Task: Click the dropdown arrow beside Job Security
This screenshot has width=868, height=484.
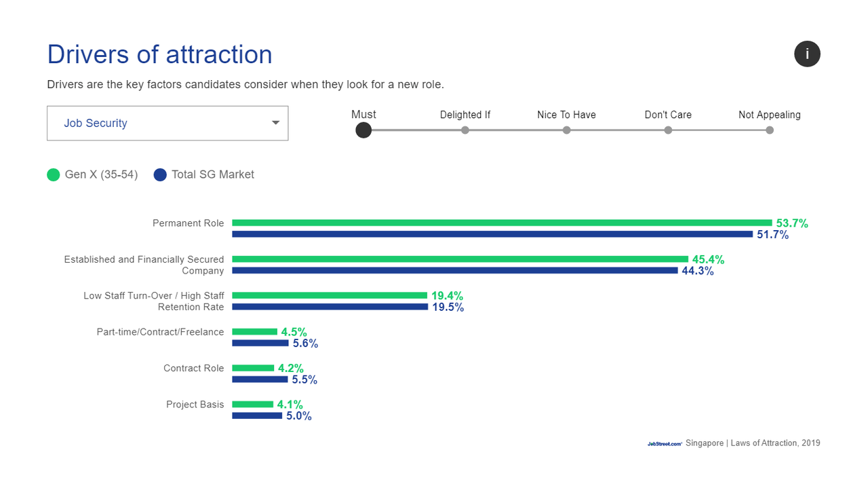Action: pyautogui.click(x=275, y=123)
